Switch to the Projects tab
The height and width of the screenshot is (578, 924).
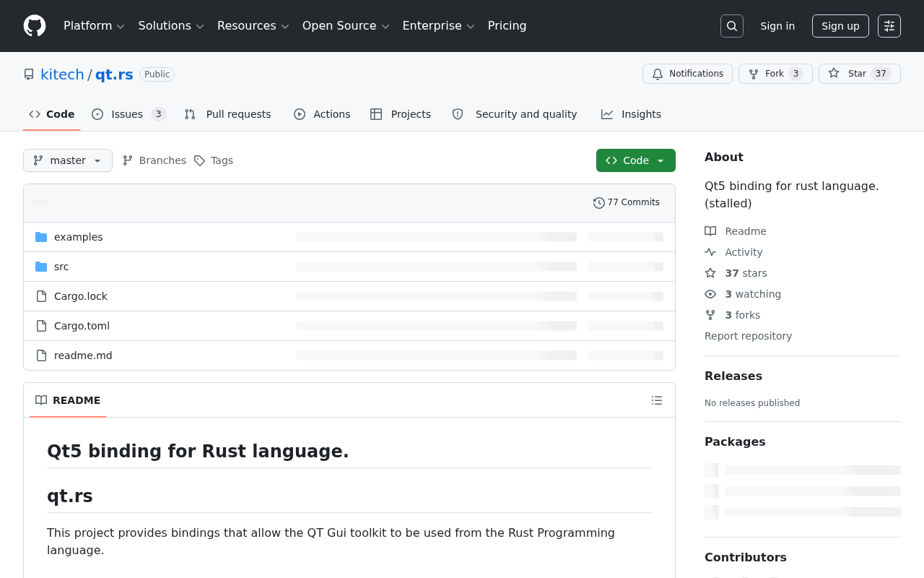[x=401, y=114]
